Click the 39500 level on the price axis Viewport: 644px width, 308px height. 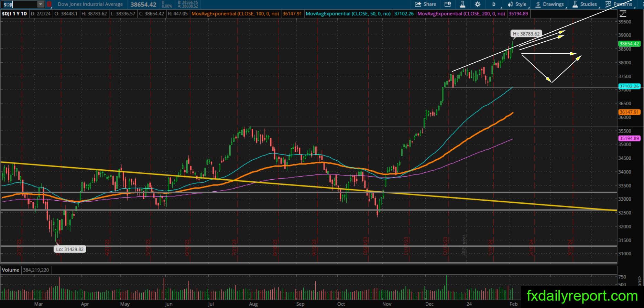[x=625, y=22]
